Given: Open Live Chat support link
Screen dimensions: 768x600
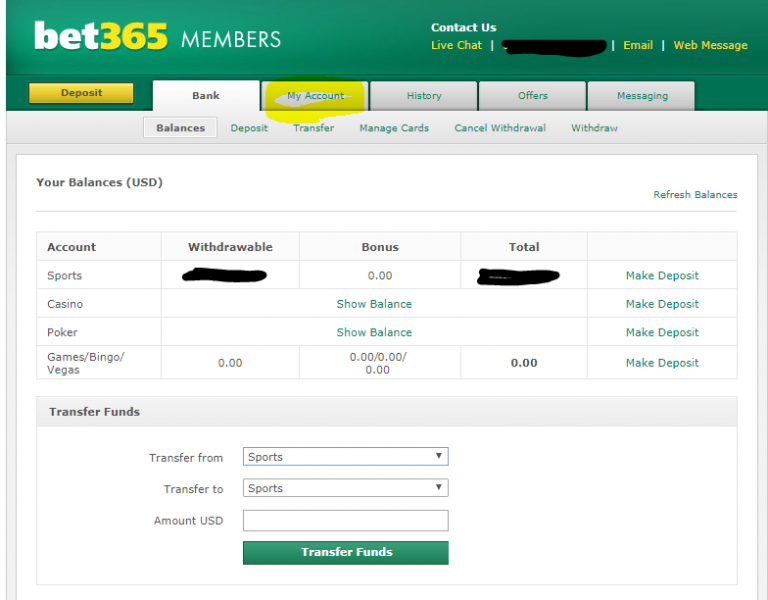Looking at the screenshot, I should (x=456, y=46).
